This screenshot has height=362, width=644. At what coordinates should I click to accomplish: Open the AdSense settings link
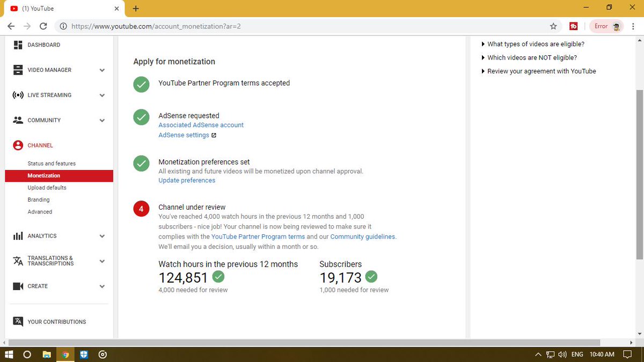point(184,135)
